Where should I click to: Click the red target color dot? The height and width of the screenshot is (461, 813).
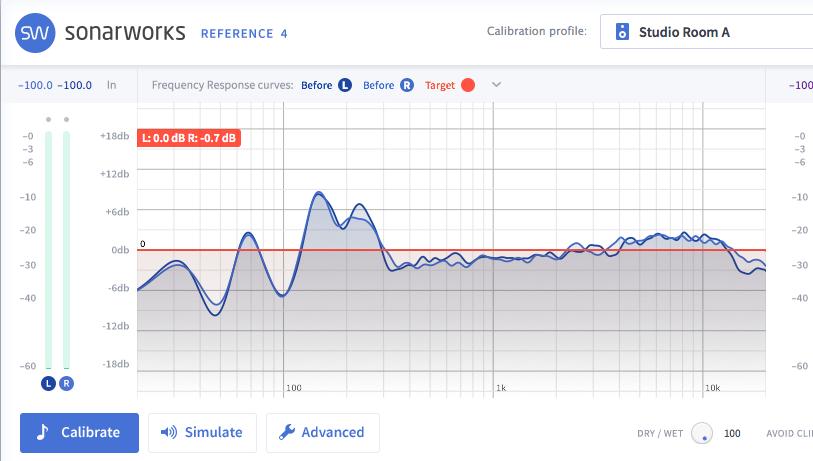pos(467,85)
